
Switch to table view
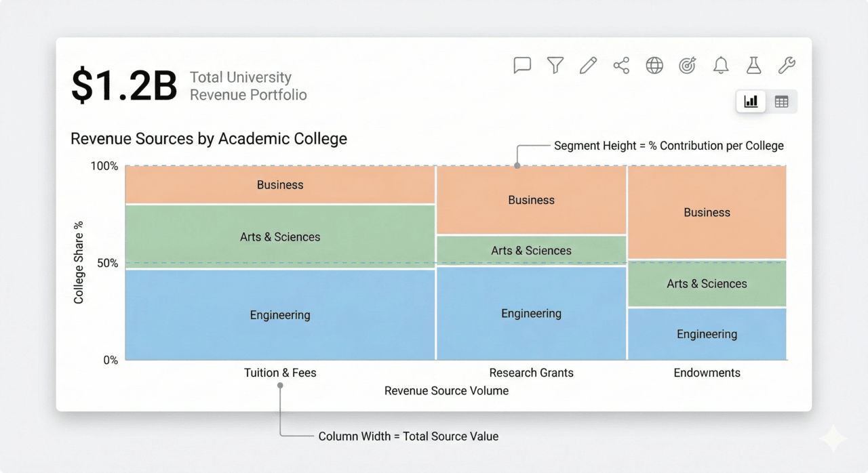click(x=781, y=101)
